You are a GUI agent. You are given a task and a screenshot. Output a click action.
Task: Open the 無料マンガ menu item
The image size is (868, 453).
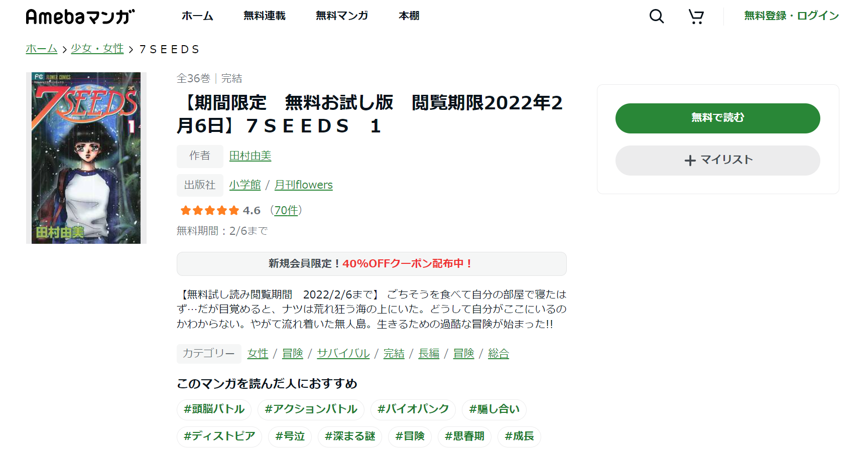click(x=341, y=16)
